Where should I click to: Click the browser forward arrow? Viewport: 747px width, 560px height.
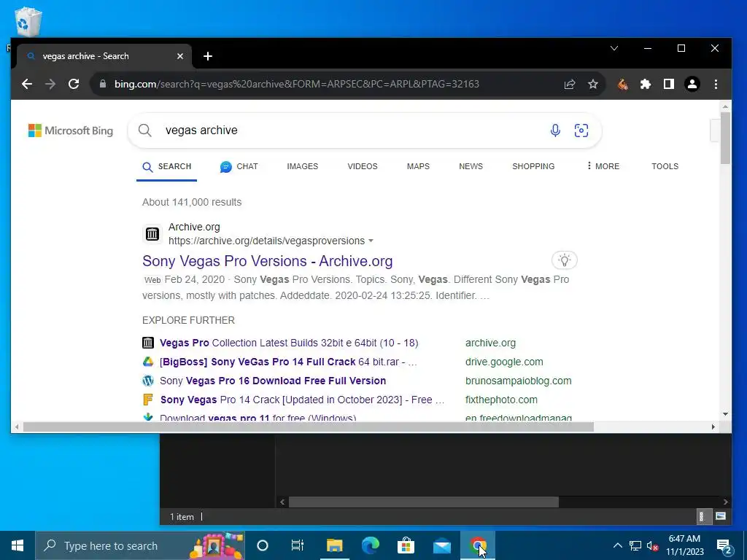(50, 85)
